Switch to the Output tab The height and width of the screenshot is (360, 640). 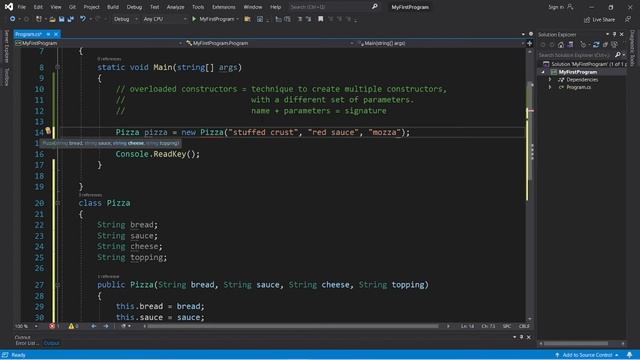(51, 343)
